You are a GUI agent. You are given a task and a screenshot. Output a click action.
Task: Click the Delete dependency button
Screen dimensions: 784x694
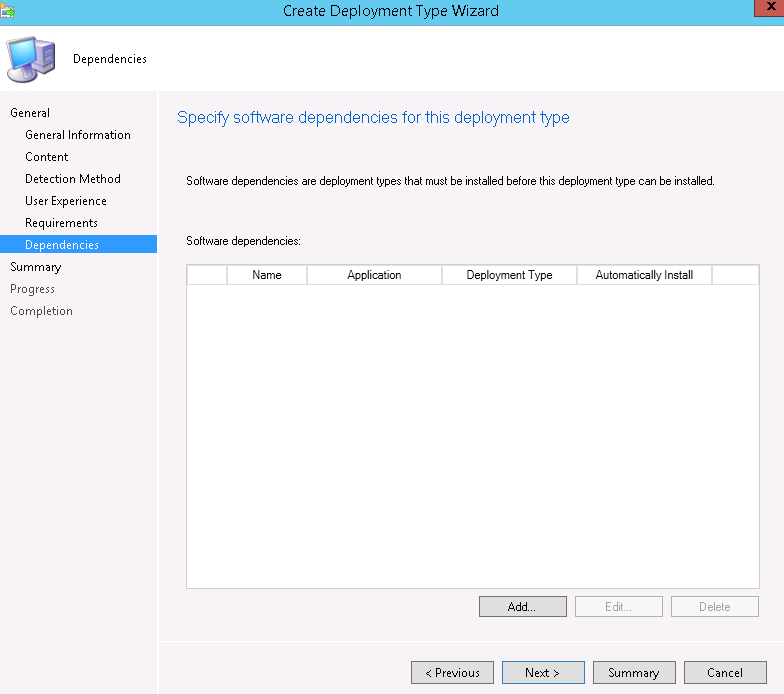coord(715,606)
